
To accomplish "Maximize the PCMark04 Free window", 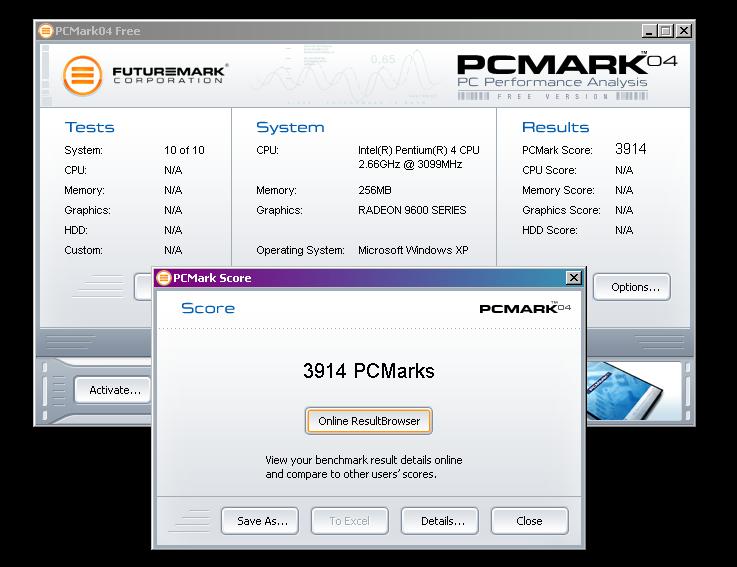I will tap(666, 31).
